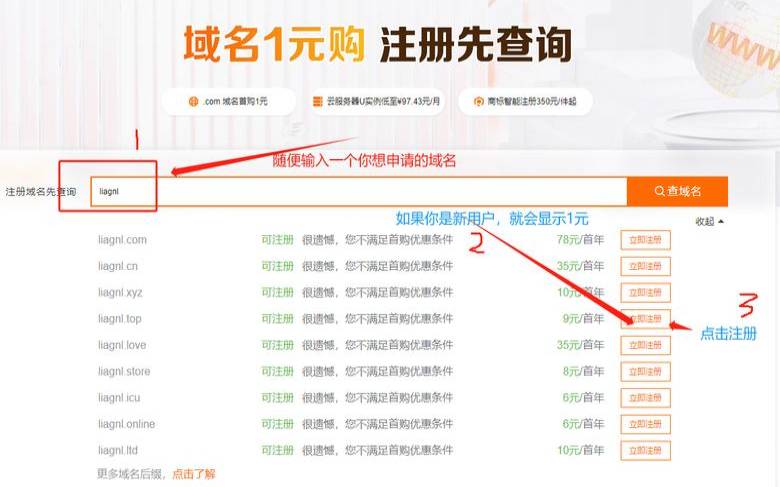Register liagnl.top with its 立即注册 button
Image resolution: width=780 pixels, height=487 pixels.
645,319
